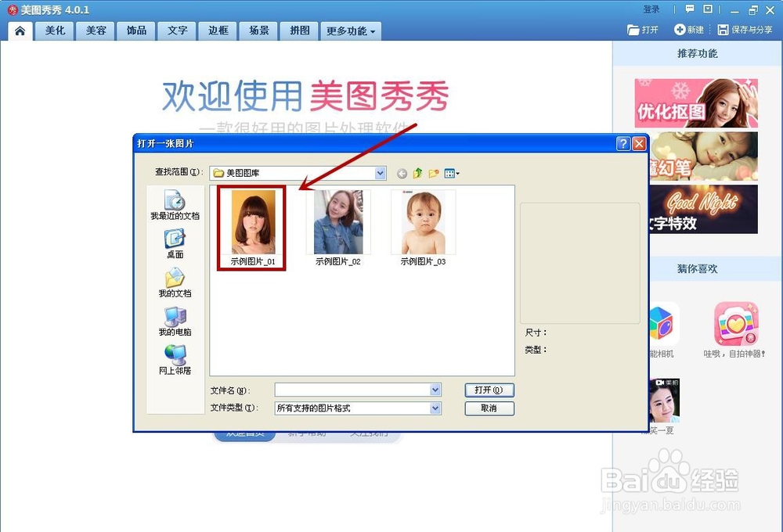Click the 取消 button
This screenshot has height=532, width=783.
tap(489, 408)
